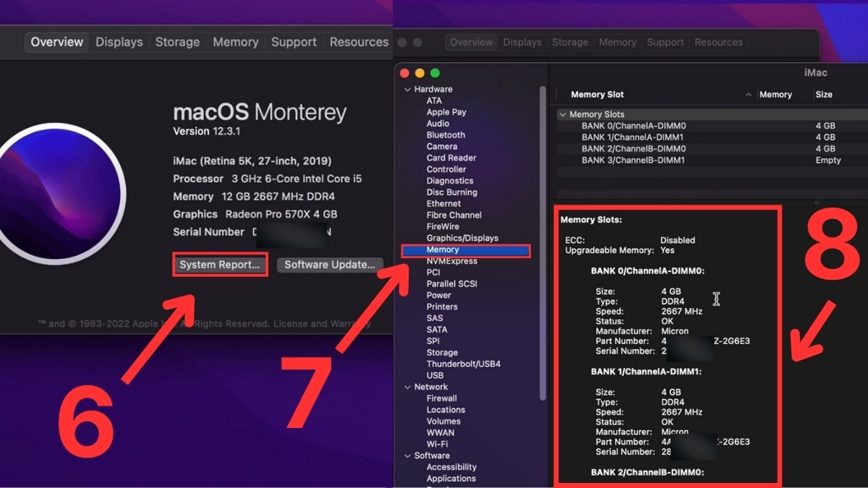This screenshot has width=868, height=488.
Task: Click the Memory column header
Action: pos(775,95)
